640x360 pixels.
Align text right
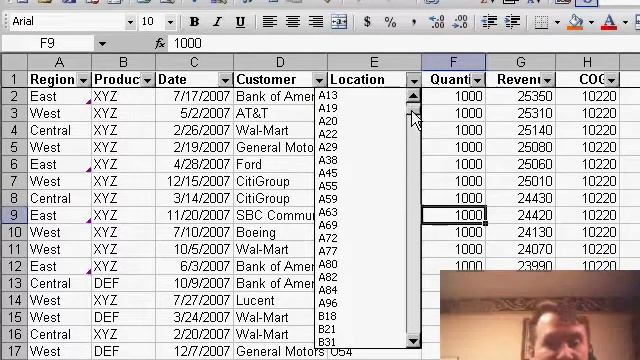[316, 22]
